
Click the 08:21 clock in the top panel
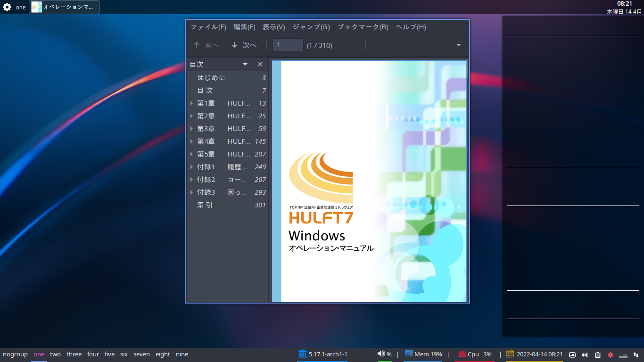click(625, 3)
